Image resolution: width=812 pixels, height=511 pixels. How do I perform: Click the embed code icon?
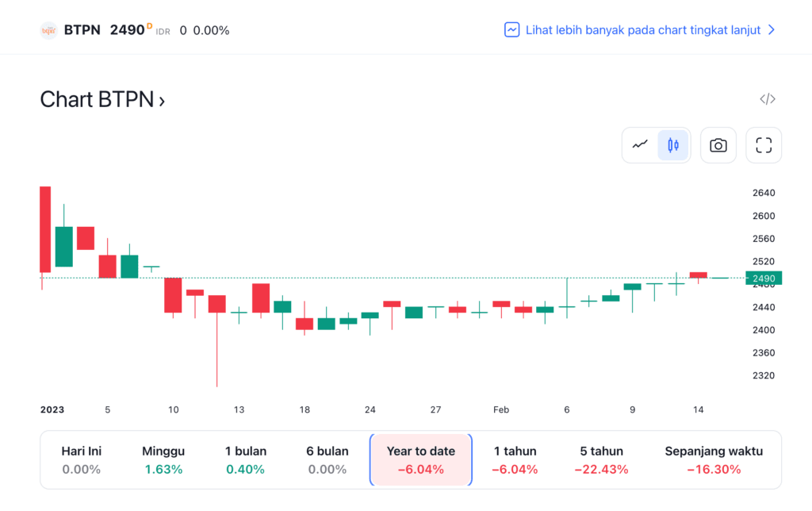pyautogui.click(x=767, y=99)
